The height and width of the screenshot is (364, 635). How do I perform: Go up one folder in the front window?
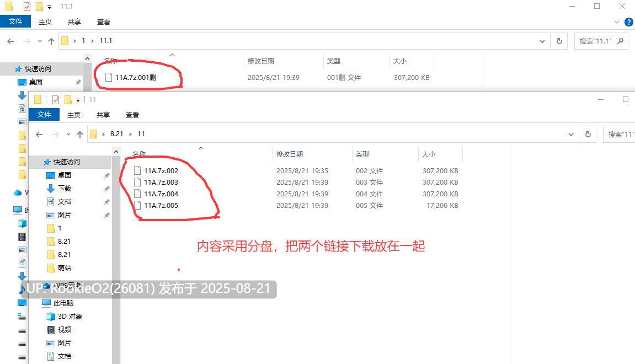(x=80, y=135)
